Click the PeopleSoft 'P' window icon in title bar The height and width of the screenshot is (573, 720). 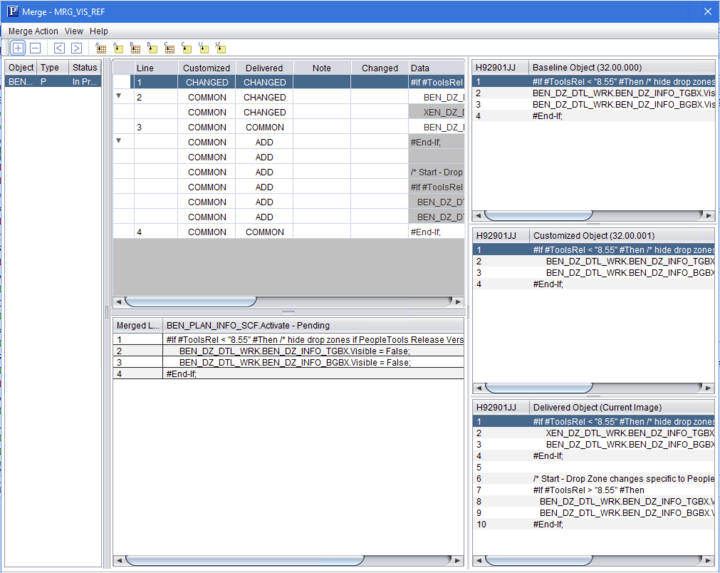click(12, 11)
